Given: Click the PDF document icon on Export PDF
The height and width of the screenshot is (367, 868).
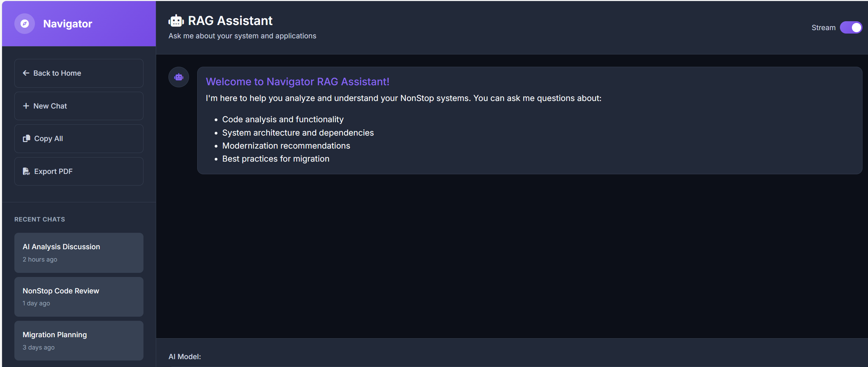Looking at the screenshot, I should (26, 171).
